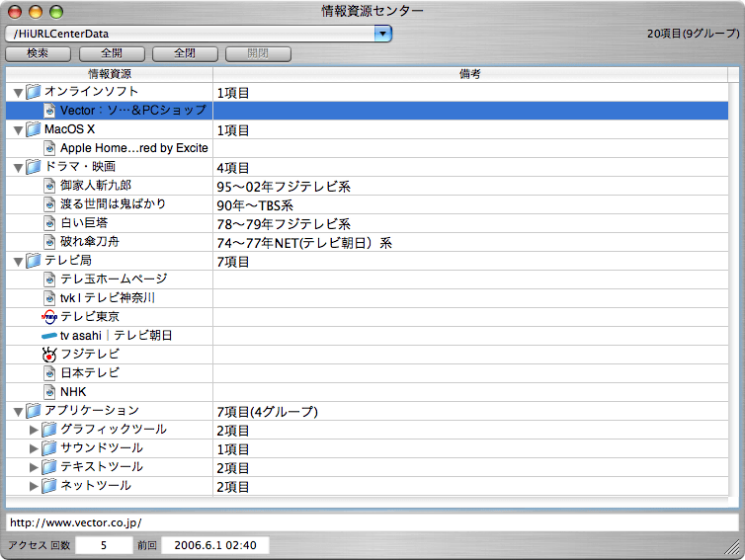Select the '95〜02年フジテレビ系' note cell
The height and width of the screenshot is (560, 745).
470,187
